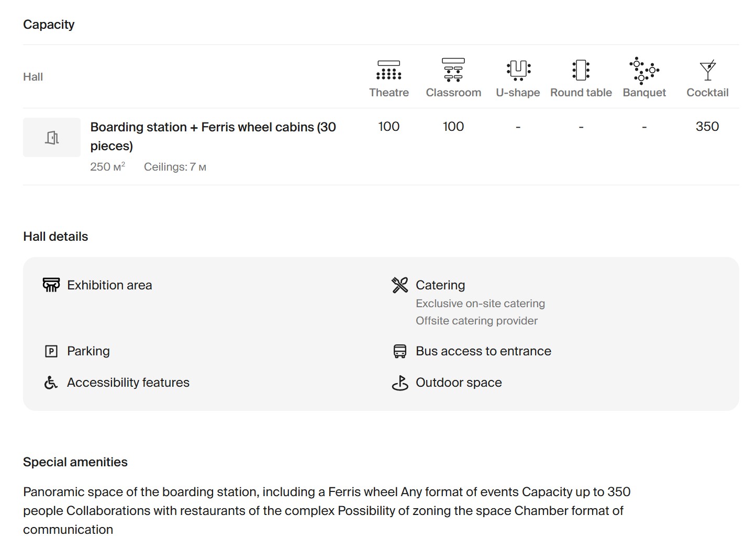Viewport: 756px width, 549px height.
Task: Click the Round table layout icon
Action: [x=581, y=70]
